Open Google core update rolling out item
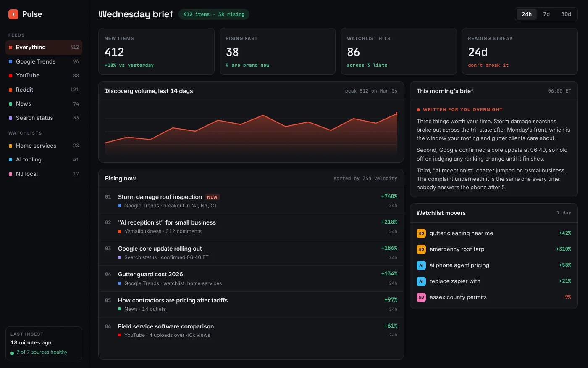Image resolution: width=588 pixels, height=368 pixels. coord(251,253)
